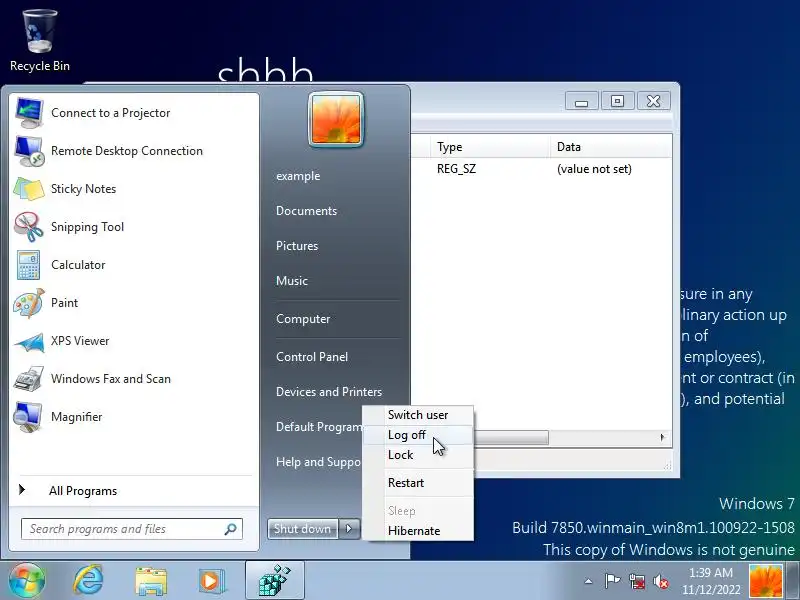The height and width of the screenshot is (600, 800).
Task: Open Internet Explorer from the taskbar
Action: 88,581
